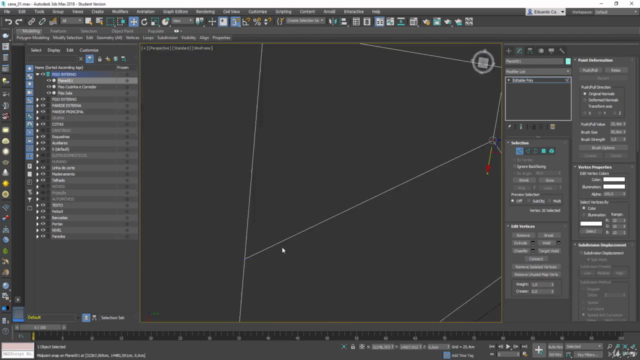This screenshot has height=360, width=640.
Task: Open the reference coordinate View dropdown
Action: click(182, 21)
